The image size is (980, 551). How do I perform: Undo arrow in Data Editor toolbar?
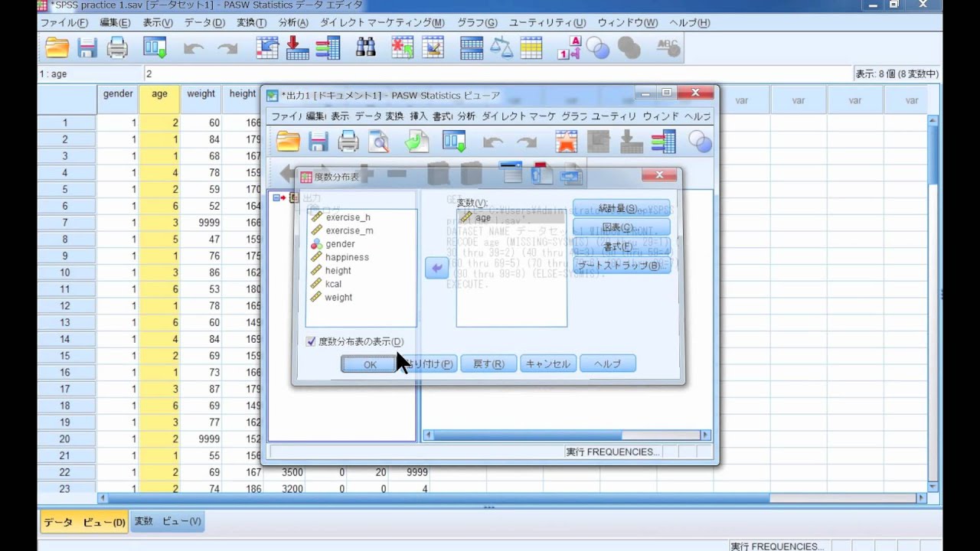(194, 49)
